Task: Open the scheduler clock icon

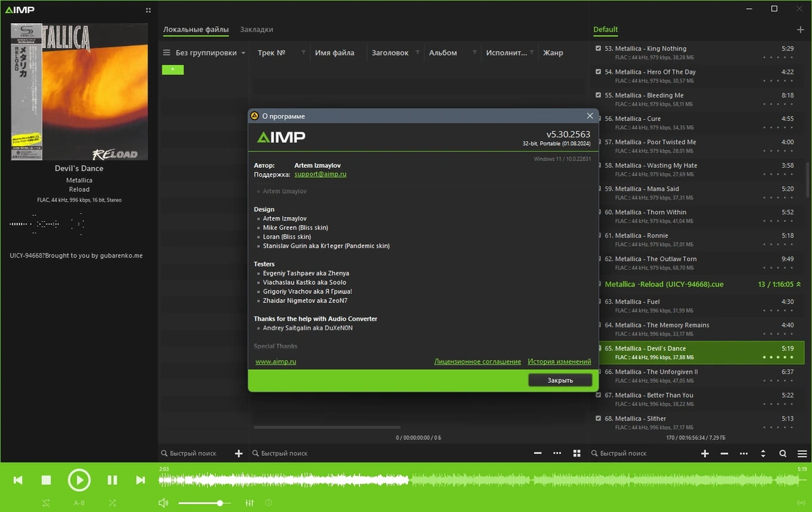Action: pyautogui.click(x=269, y=503)
